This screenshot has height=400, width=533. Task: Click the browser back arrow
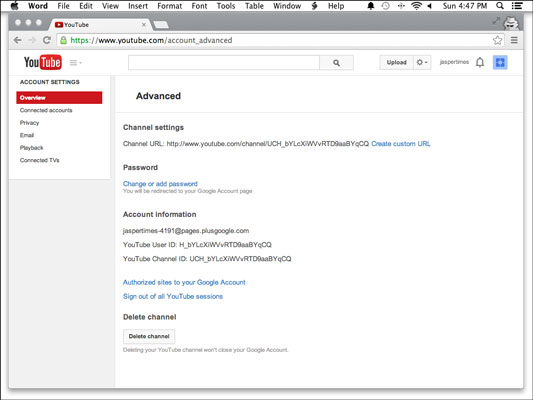point(18,40)
